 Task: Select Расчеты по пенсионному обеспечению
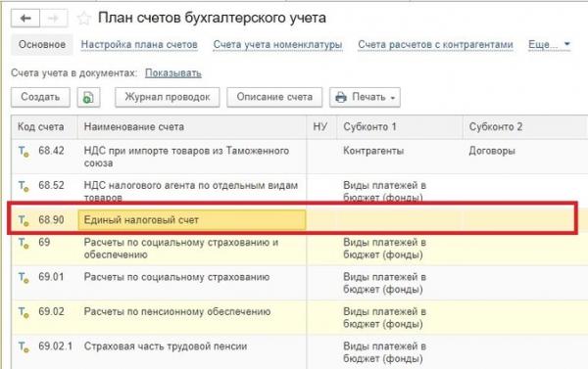(x=177, y=311)
